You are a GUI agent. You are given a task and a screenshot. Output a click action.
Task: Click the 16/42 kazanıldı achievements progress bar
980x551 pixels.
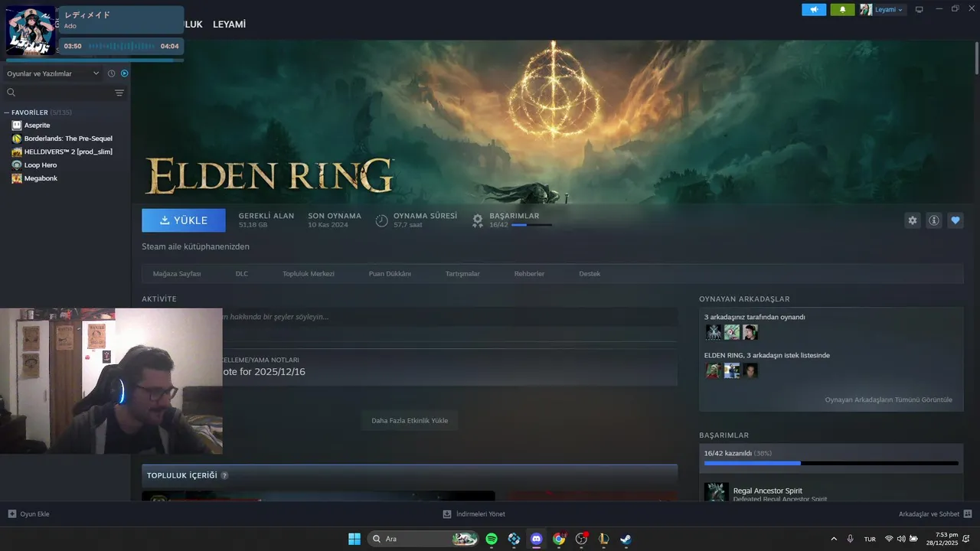pos(831,463)
